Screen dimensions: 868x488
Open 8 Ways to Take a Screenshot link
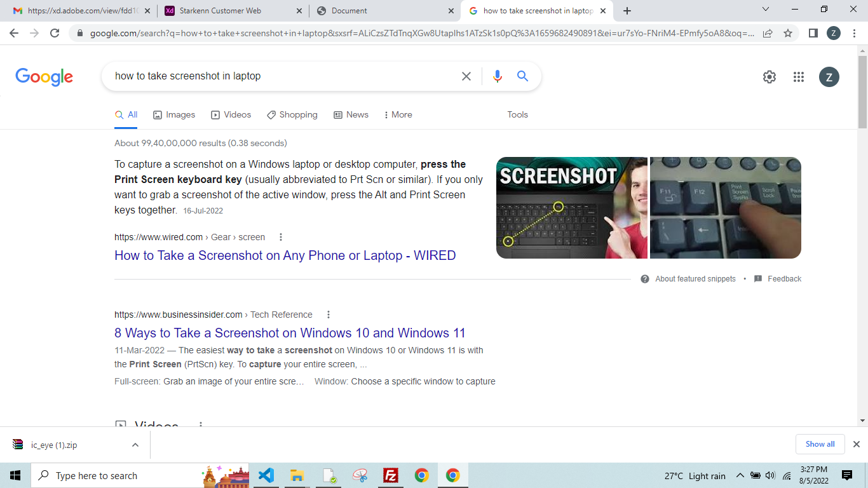pyautogui.click(x=290, y=333)
